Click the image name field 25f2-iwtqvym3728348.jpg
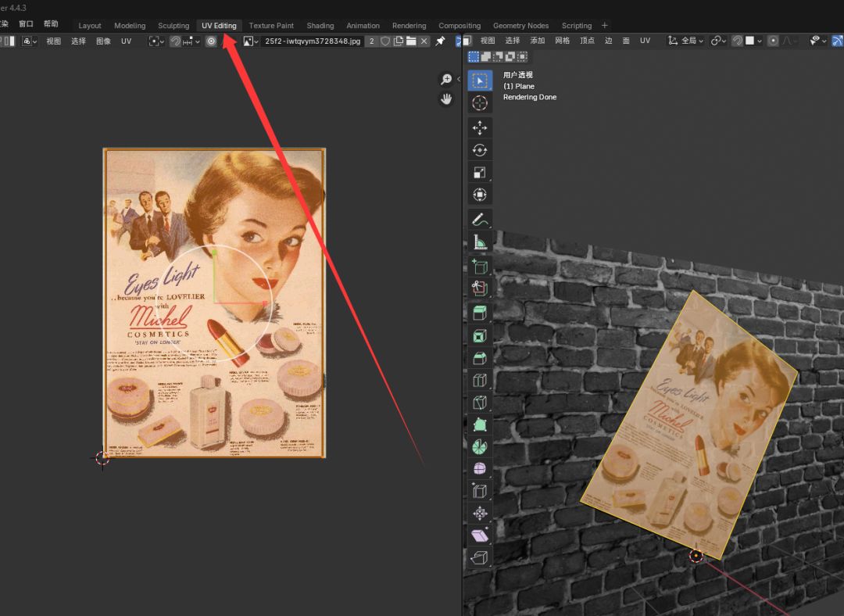Screen dimensions: 844x616 [x=313, y=41]
